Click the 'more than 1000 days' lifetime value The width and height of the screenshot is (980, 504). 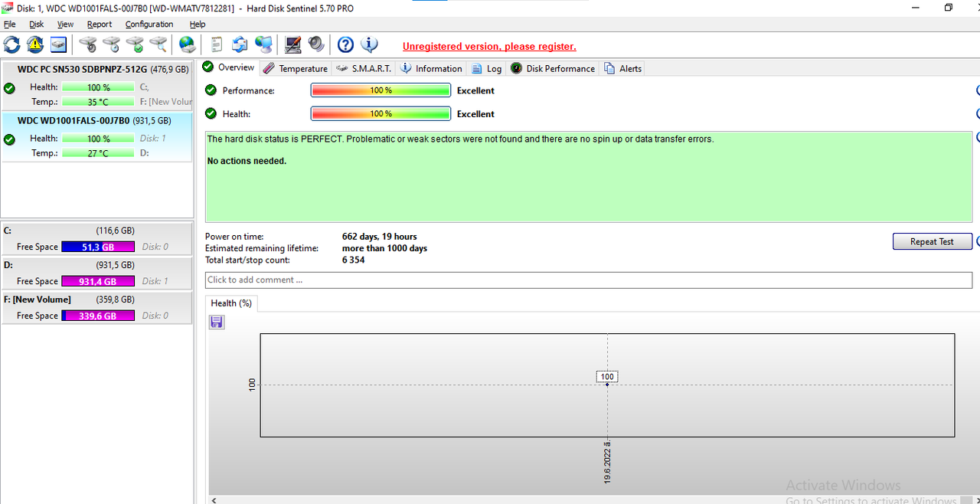[384, 248]
